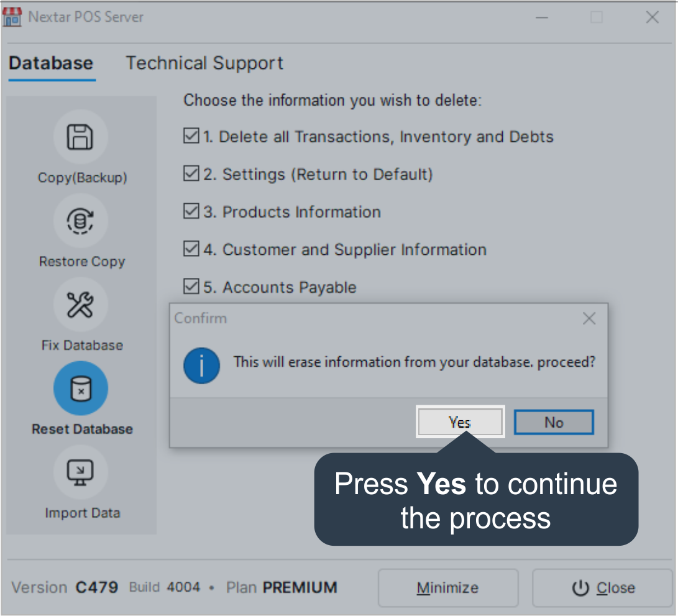
Task: Toggle Settings (Return to Default) checkbox
Action: tap(191, 174)
